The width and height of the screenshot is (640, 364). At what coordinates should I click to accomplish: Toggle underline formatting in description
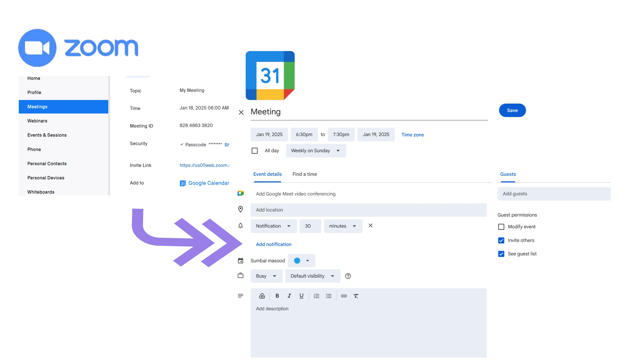click(301, 296)
